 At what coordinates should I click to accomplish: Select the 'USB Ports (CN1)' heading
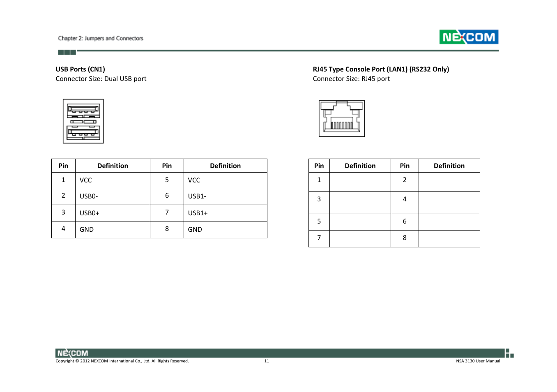coord(81,69)
